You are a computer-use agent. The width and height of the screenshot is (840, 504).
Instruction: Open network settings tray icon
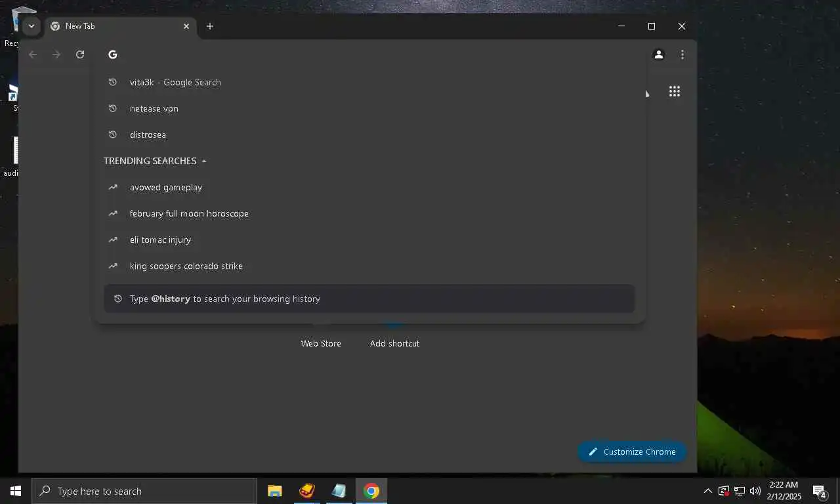740,491
